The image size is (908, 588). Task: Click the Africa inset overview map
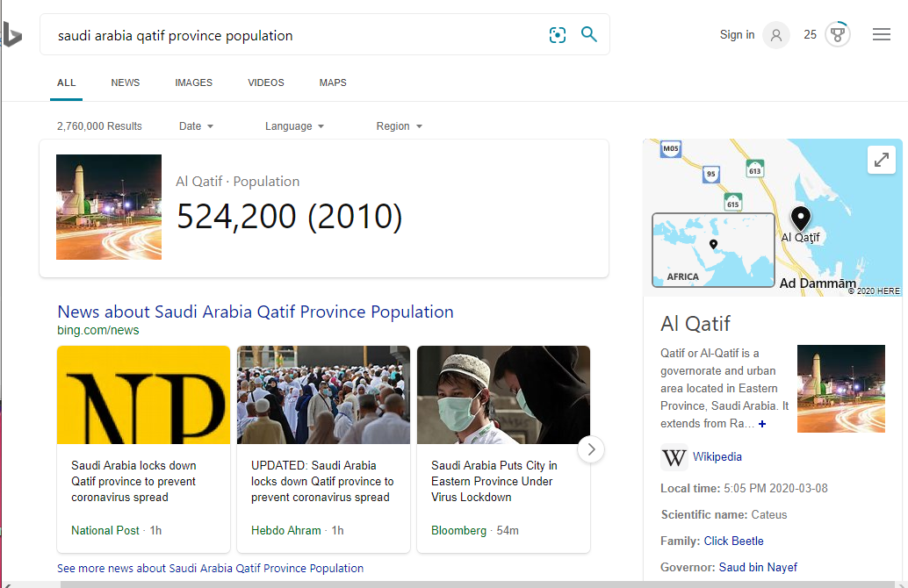pos(713,250)
